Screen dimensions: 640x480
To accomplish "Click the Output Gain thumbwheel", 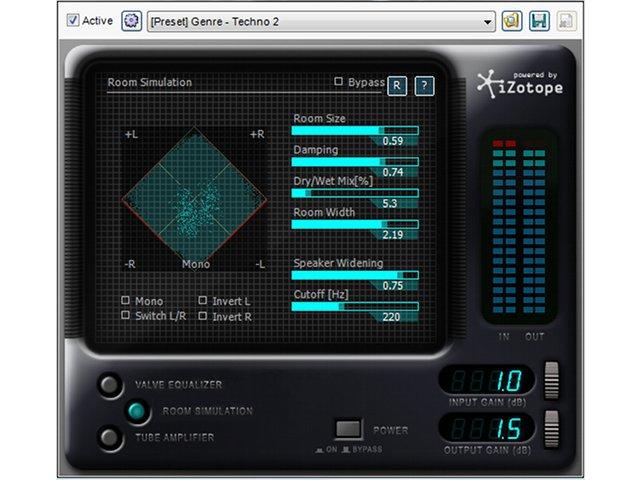I will [551, 429].
